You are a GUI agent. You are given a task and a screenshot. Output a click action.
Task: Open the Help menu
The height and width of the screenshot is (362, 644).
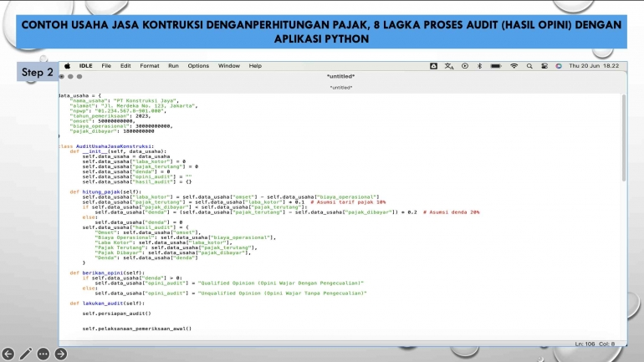[255, 66]
